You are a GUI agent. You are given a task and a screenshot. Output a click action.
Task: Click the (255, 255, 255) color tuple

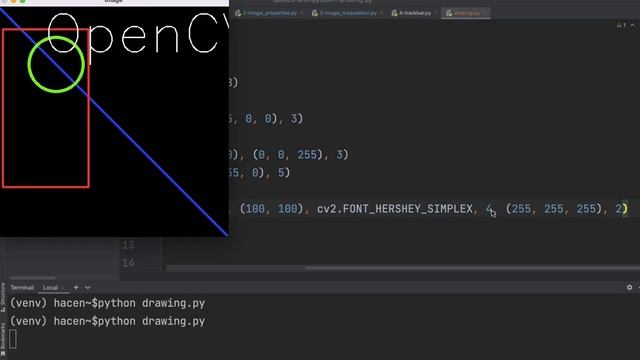[x=554, y=209]
